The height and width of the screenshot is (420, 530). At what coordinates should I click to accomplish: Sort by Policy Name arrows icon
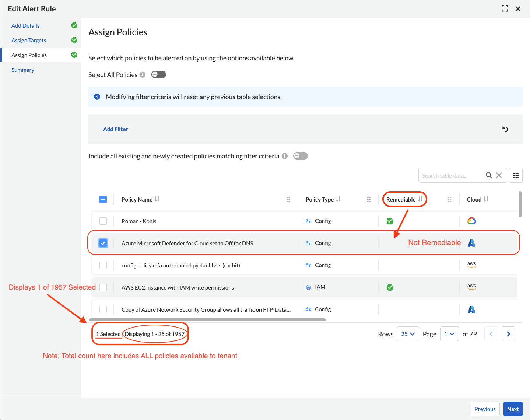(x=157, y=199)
